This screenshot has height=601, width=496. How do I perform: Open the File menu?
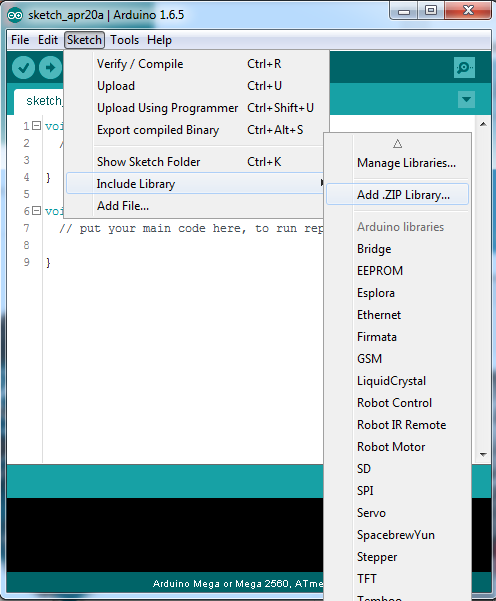pyautogui.click(x=20, y=40)
